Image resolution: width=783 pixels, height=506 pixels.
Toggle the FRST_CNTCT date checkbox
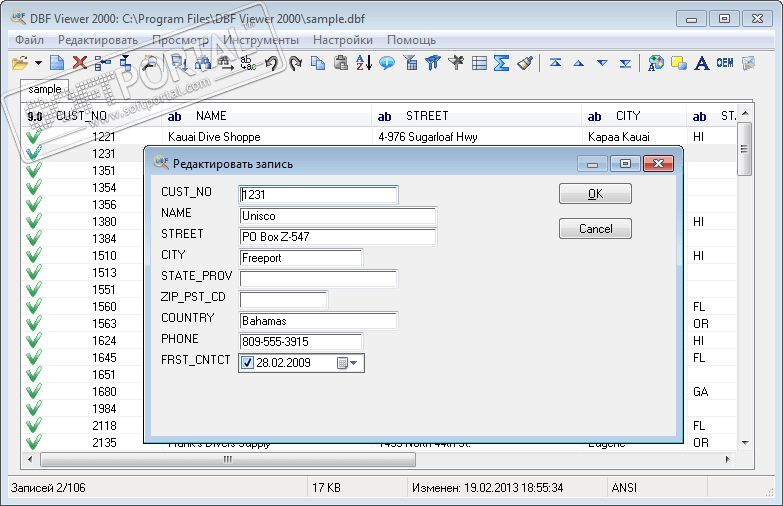pos(247,363)
